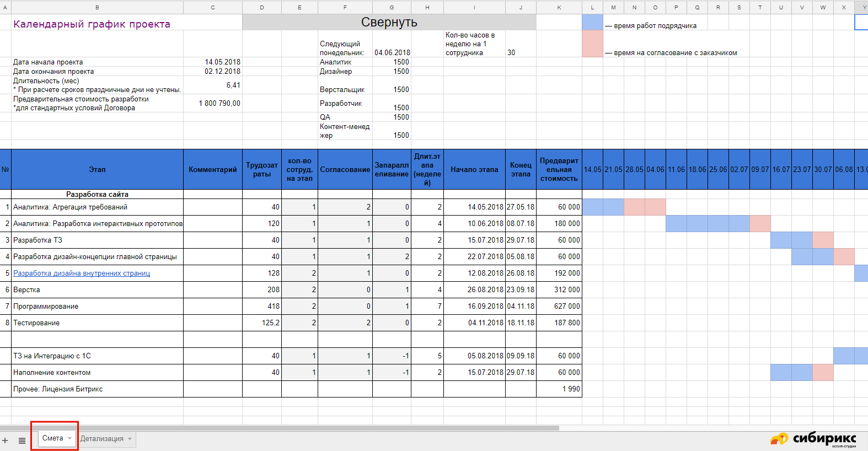Click the Конец этапа column header
This screenshot has width=868, height=451.
pyautogui.click(x=521, y=170)
